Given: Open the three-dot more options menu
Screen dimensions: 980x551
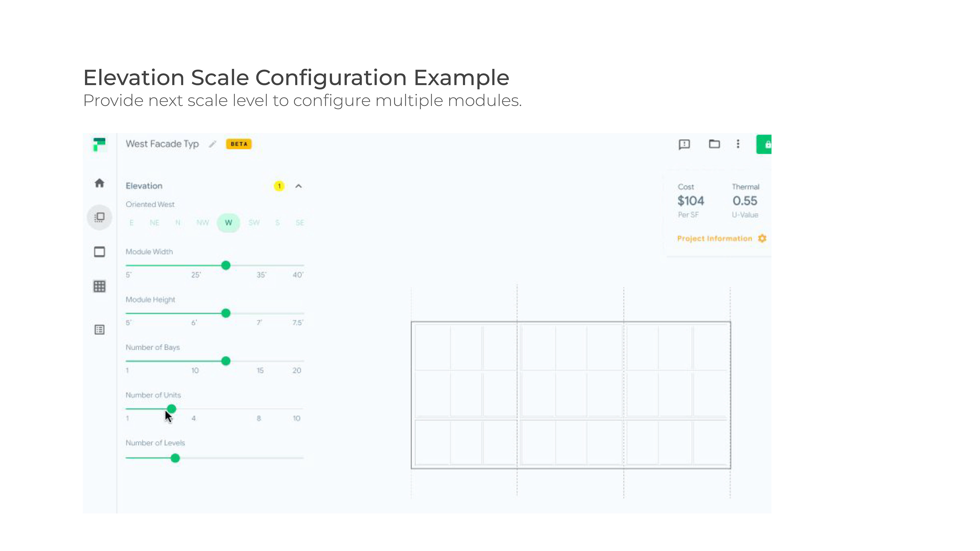Looking at the screenshot, I should (738, 144).
